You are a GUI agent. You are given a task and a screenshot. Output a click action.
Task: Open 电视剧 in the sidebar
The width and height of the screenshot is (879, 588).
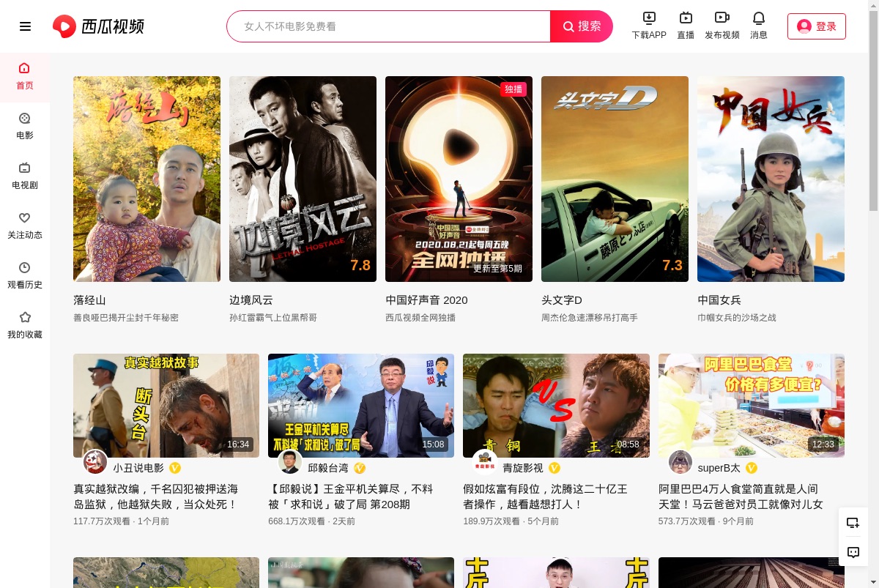pos(25,176)
